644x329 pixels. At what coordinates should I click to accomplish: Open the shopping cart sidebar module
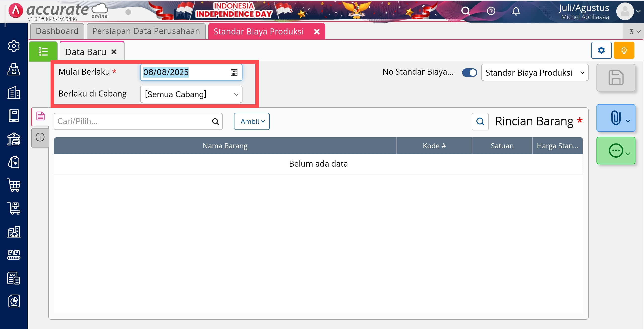point(14,185)
